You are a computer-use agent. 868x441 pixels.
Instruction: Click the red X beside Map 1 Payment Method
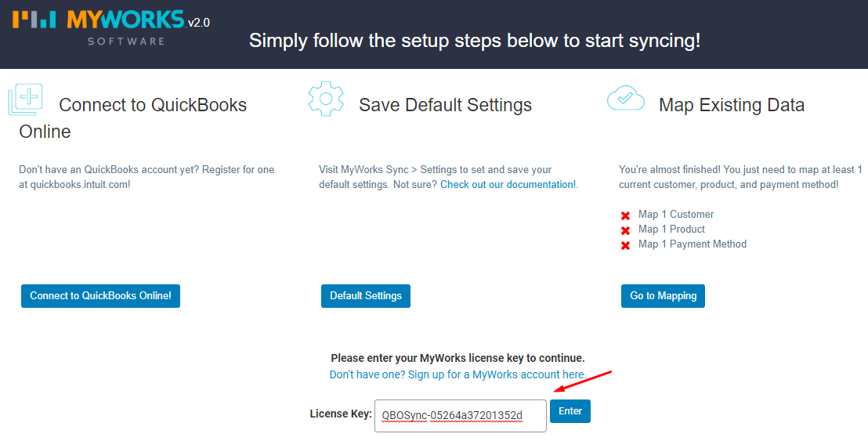(x=625, y=245)
